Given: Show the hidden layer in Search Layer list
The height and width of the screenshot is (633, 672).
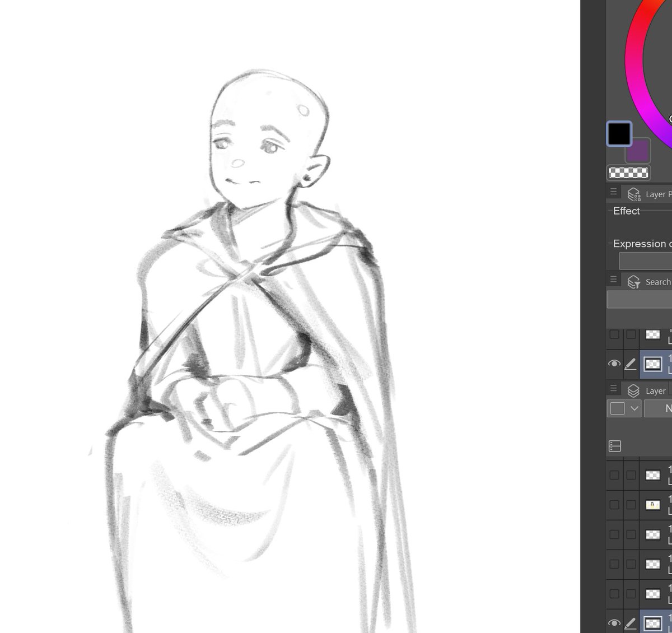Looking at the screenshot, I should tap(614, 334).
